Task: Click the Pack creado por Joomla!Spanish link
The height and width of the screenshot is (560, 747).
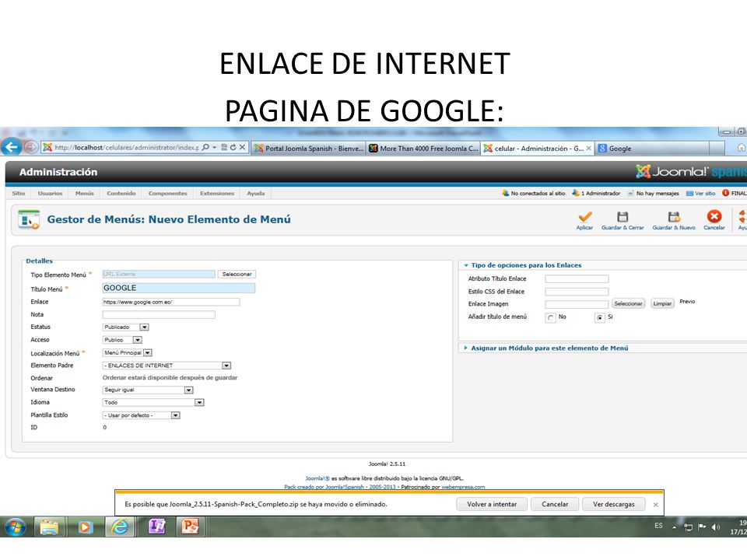Action: (340, 487)
